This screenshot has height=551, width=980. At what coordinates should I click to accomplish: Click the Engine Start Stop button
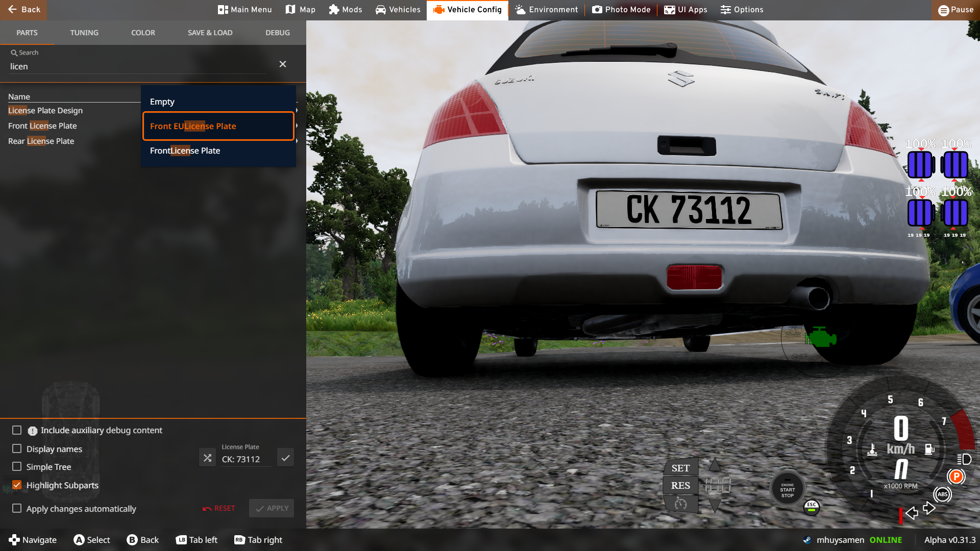click(787, 489)
